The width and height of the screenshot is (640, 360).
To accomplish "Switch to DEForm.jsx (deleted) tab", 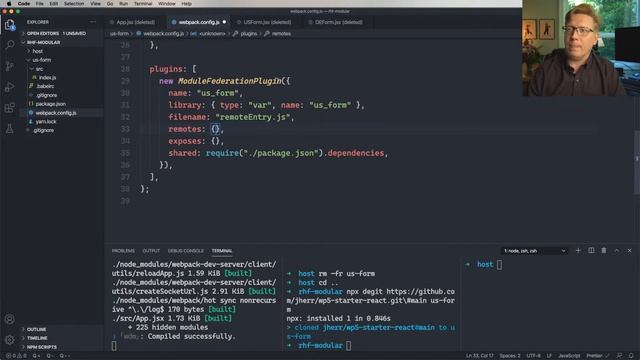I will 338,22.
